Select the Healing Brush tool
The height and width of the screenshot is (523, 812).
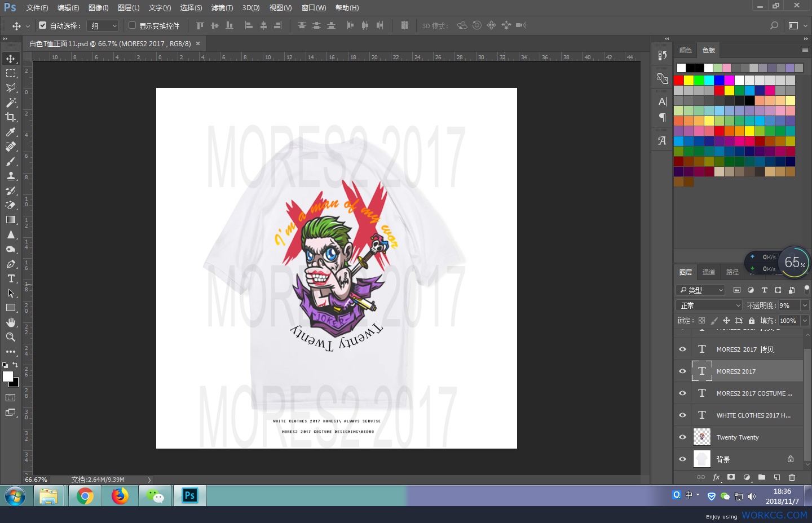(11, 147)
